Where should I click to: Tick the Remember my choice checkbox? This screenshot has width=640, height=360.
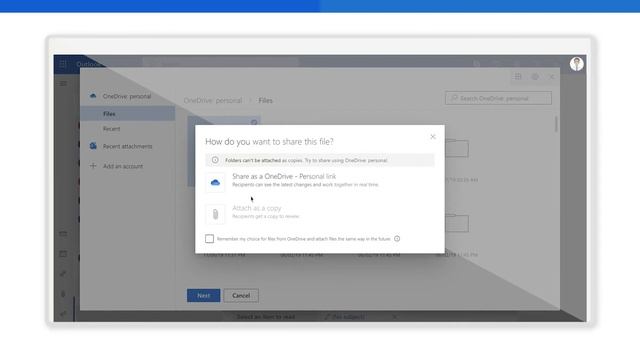[209, 239]
